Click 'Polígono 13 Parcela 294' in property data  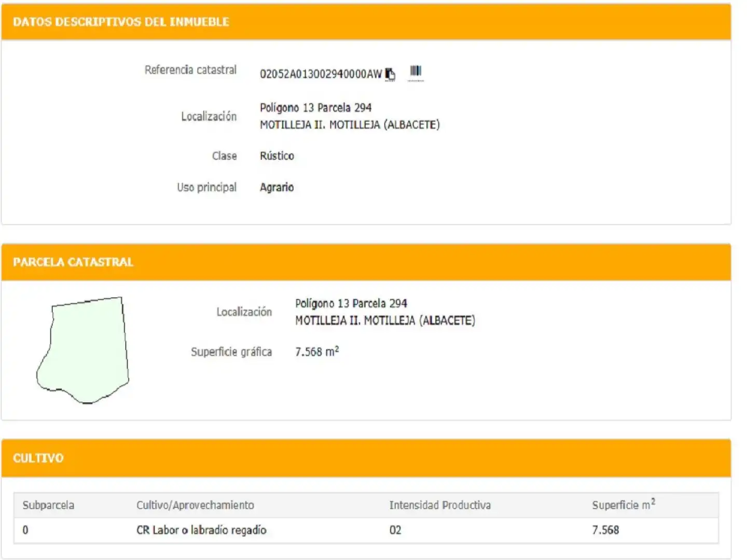316,108
